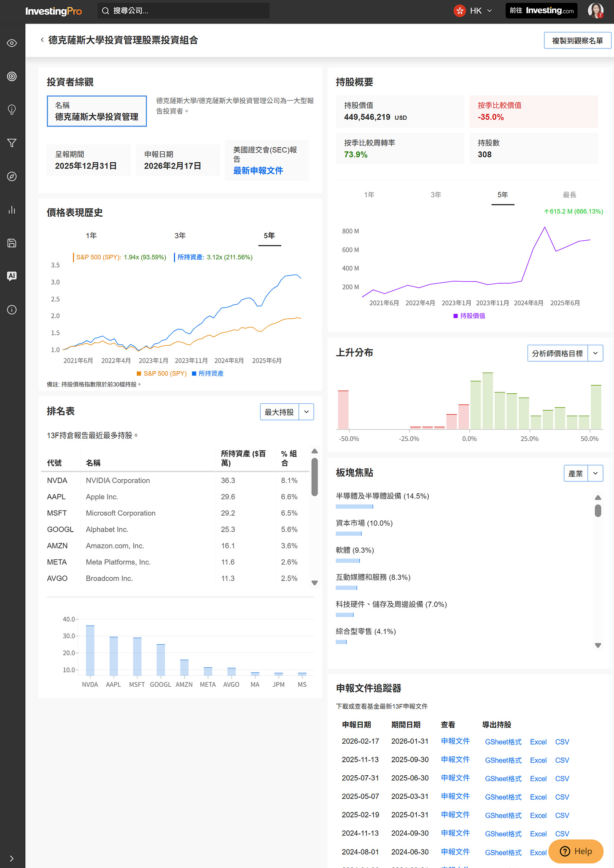The height and width of the screenshot is (868, 614).
Task: Click the 資本市場 (10.0%) bar
Action: tap(349, 534)
